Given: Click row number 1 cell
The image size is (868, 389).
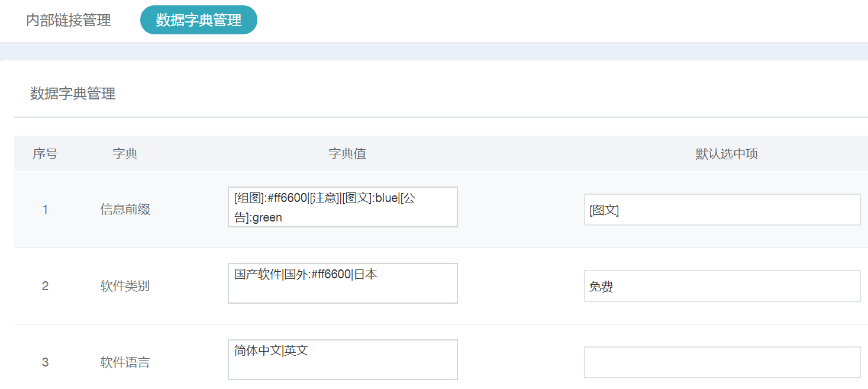Looking at the screenshot, I should tap(45, 210).
